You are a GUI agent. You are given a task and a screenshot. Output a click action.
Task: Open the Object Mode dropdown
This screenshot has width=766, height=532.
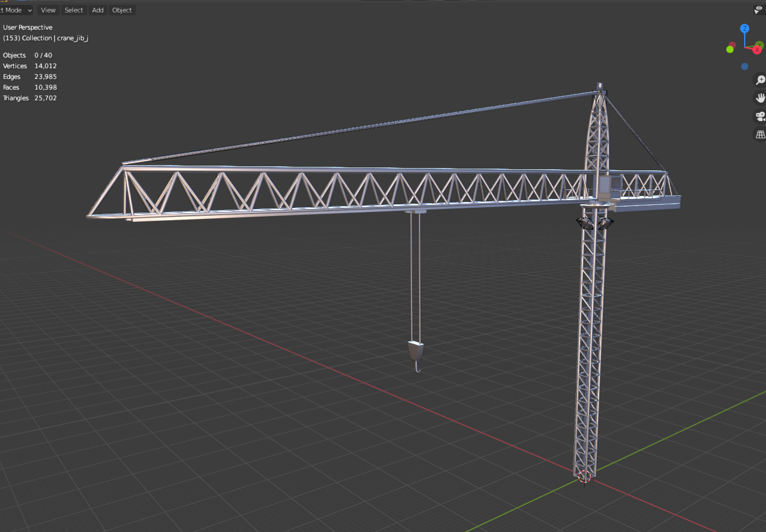[x=17, y=10]
